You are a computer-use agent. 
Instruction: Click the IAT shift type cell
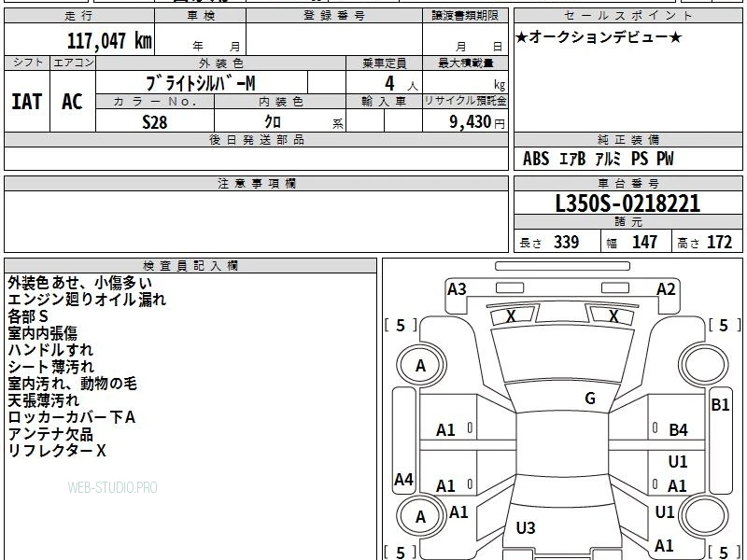pyautogui.click(x=27, y=102)
